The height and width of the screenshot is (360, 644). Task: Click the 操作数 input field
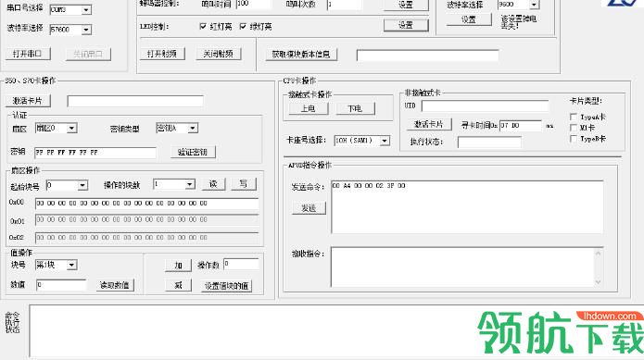pyautogui.click(x=241, y=265)
